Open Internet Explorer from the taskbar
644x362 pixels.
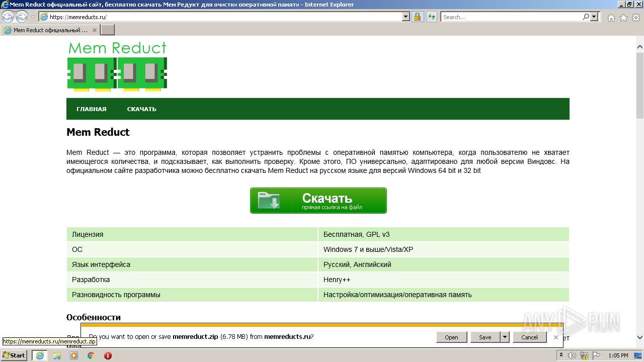[x=39, y=355]
